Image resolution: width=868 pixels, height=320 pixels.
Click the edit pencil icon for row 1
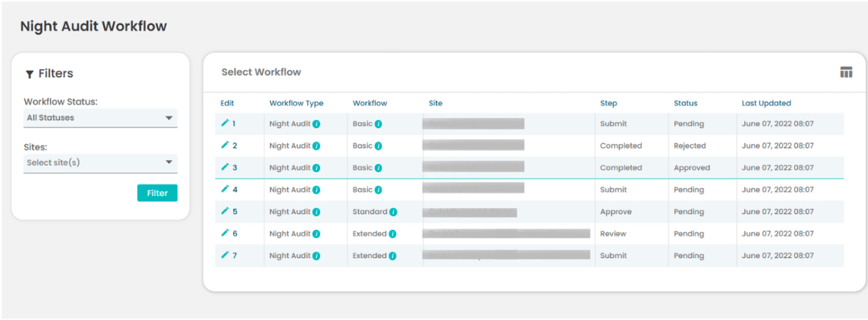click(225, 123)
